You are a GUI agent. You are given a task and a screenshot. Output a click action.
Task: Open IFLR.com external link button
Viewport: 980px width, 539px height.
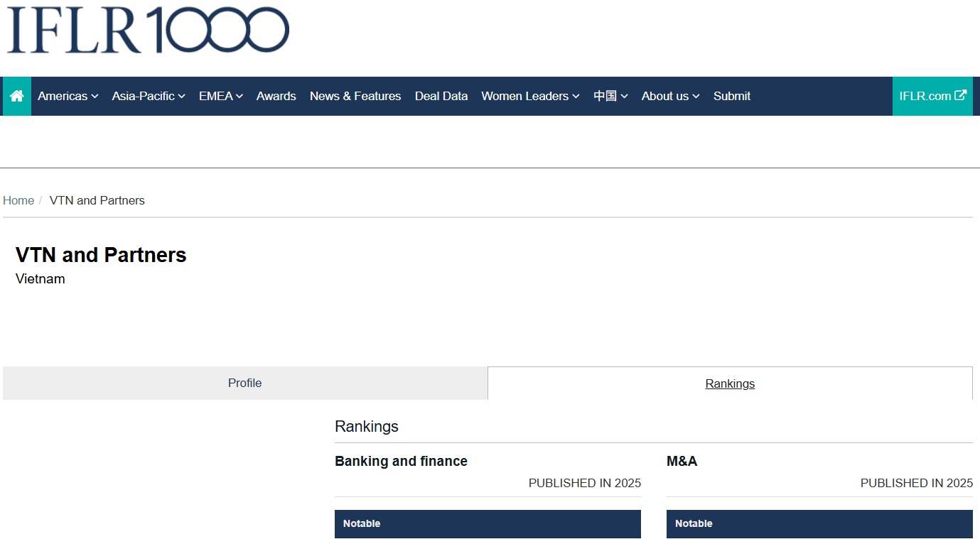932,96
